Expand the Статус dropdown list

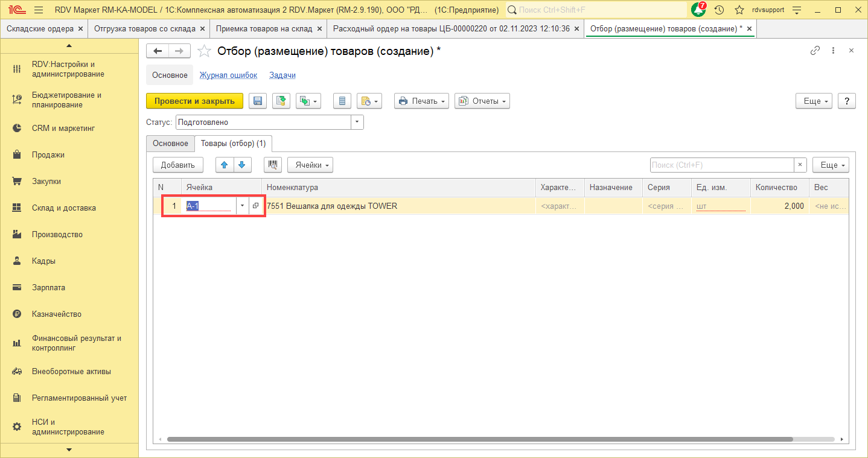coord(357,122)
